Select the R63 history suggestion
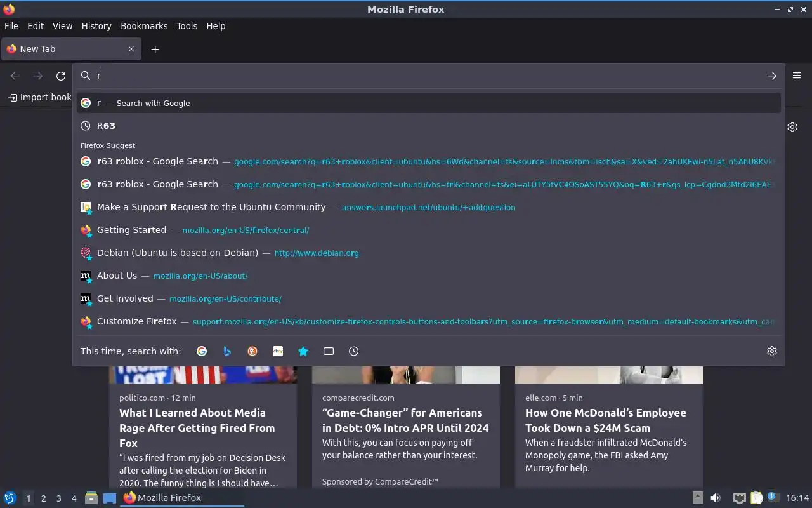The height and width of the screenshot is (508, 812). [x=429, y=126]
